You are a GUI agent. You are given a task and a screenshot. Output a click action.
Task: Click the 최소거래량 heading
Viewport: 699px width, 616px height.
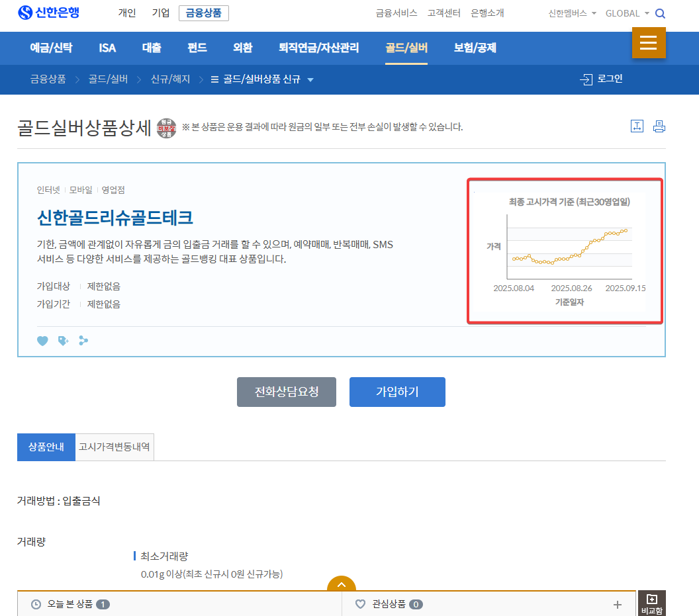point(165,556)
